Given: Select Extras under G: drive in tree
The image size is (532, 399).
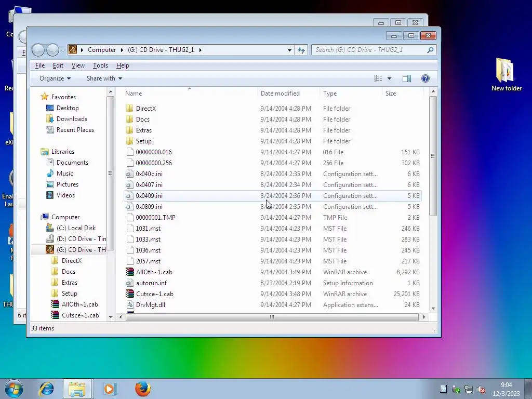Looking at the screenshot, I should (69, 283).
